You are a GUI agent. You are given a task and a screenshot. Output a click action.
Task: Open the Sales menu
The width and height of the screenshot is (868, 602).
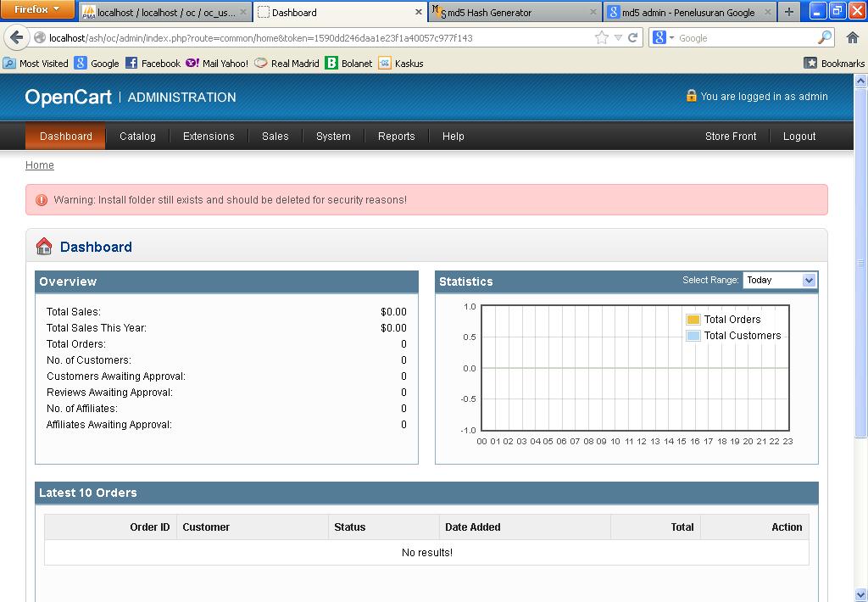[x=275, y=137]
